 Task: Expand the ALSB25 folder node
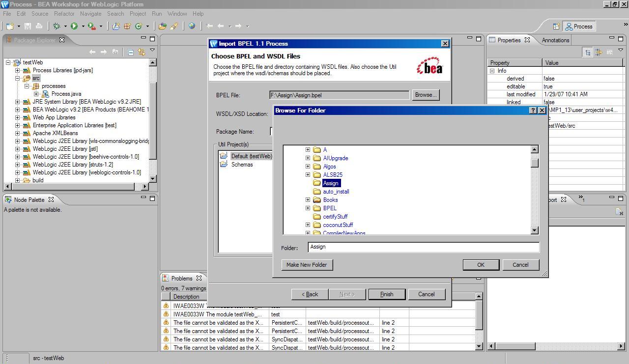tap(308, 175)
